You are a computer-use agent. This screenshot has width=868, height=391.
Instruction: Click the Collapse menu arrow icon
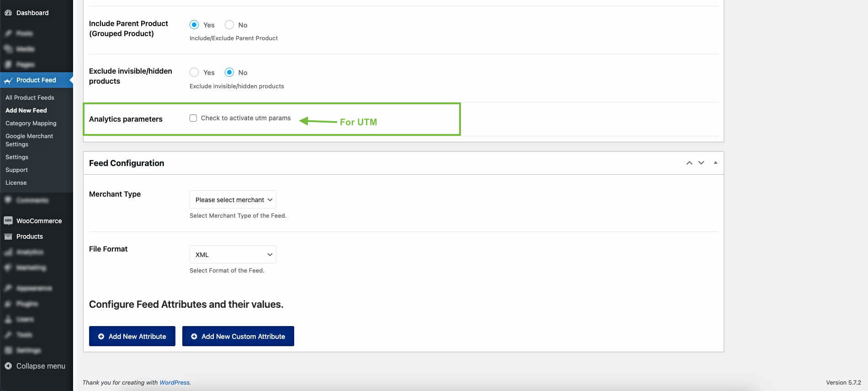click(8, 366)
